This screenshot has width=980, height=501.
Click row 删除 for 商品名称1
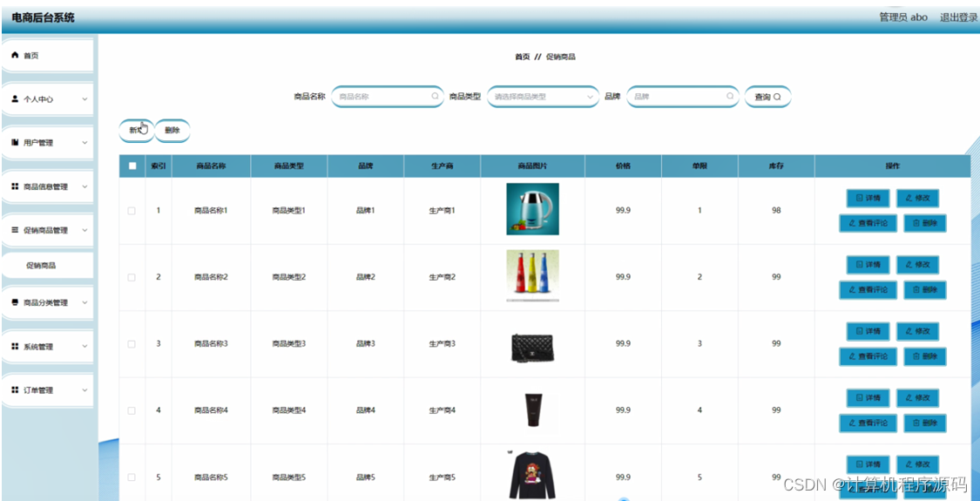[925, 223]
